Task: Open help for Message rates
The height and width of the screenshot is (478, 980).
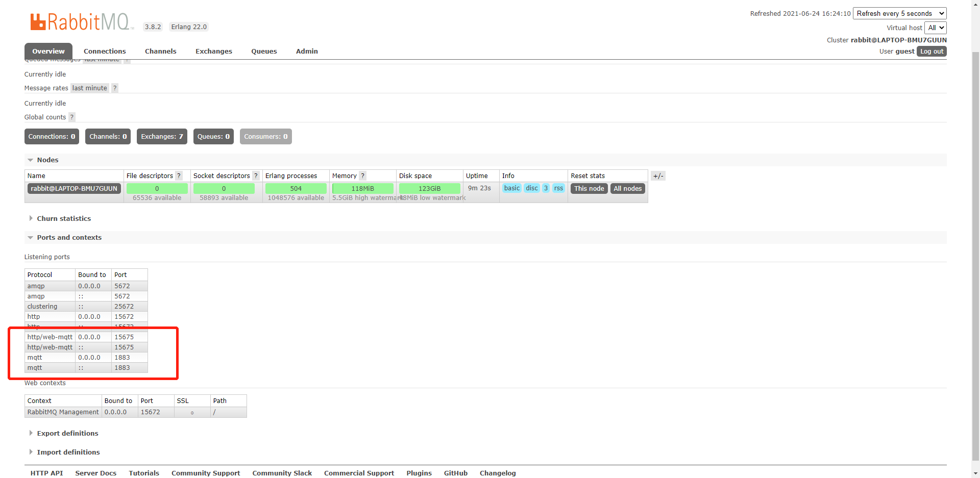Action: pos(115,88)
